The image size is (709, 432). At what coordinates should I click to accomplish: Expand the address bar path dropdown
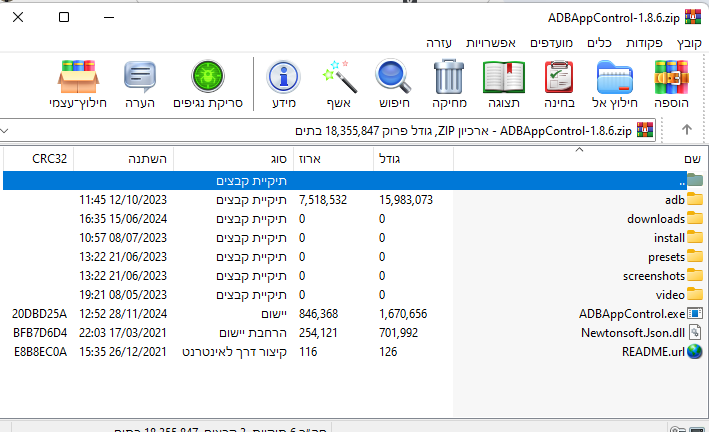7,130
